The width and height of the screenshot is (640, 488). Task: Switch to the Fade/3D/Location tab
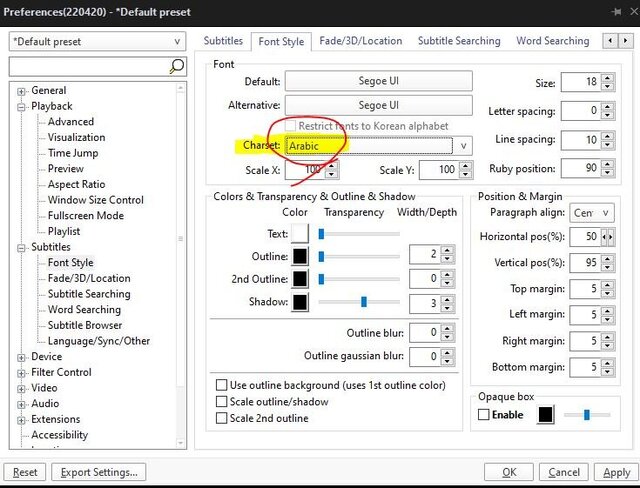(x=360, y=41)
